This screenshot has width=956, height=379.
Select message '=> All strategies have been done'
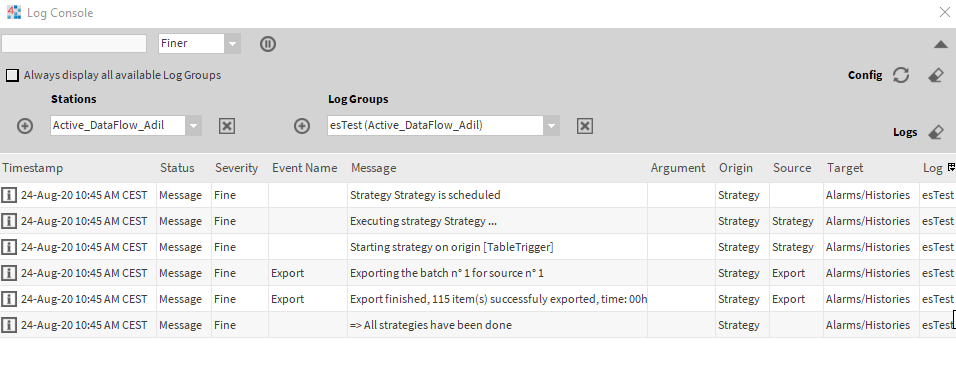[x=431, y=325]
